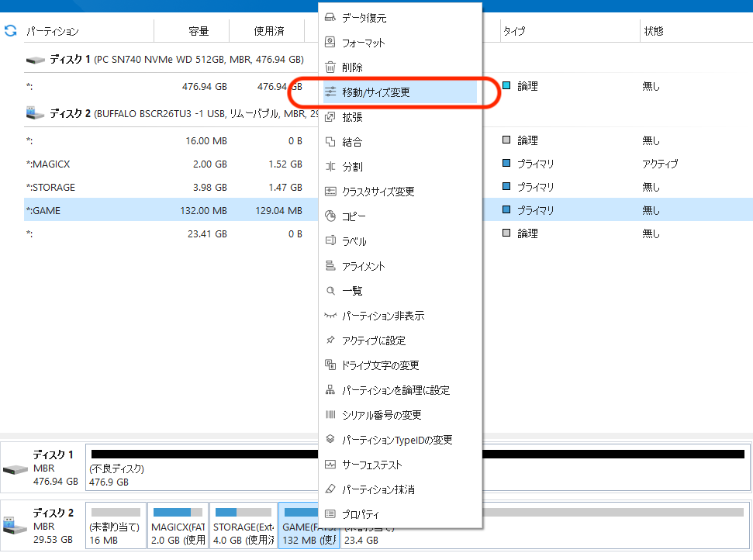Select the *:STORAGE partition row

[171, 187]
